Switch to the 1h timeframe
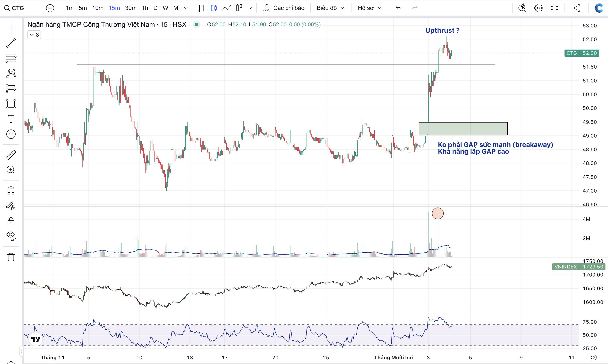Viewport: 608px width, 364px height. coord(145,8)
